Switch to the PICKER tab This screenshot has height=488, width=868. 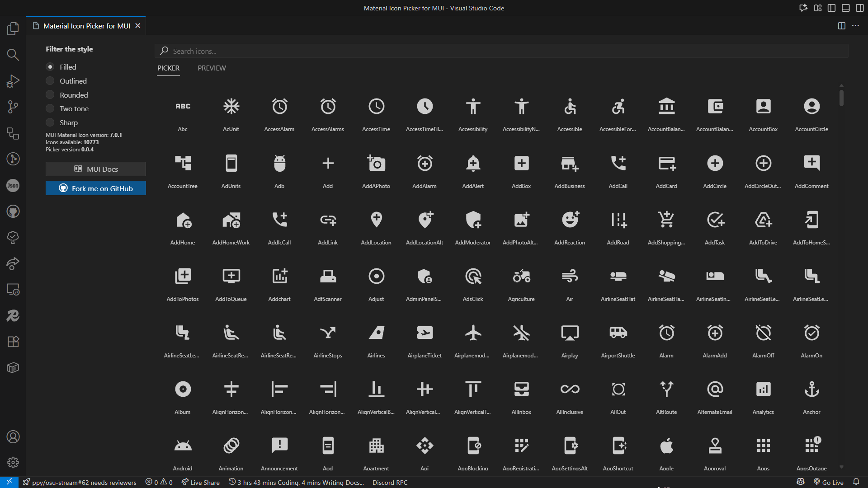tap(168, 68)
